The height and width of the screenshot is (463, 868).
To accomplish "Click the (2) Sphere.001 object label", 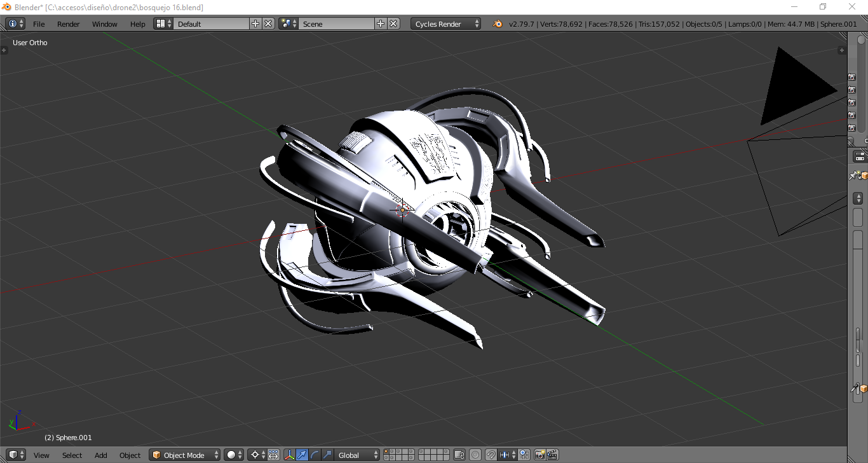I will [x=68, y=438].
